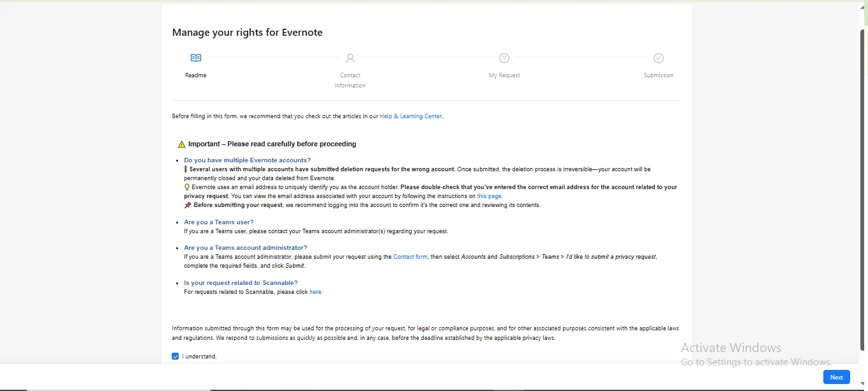The height and width of the screenshot is (391, 868).
Task: Click the Readme book step icon
Action: pos(196,58)
